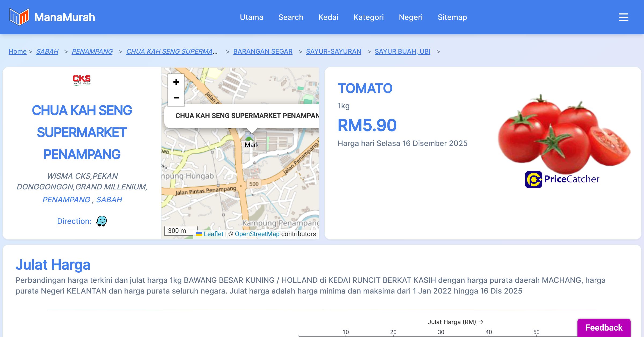Click the tomato product image

[563, 131]
